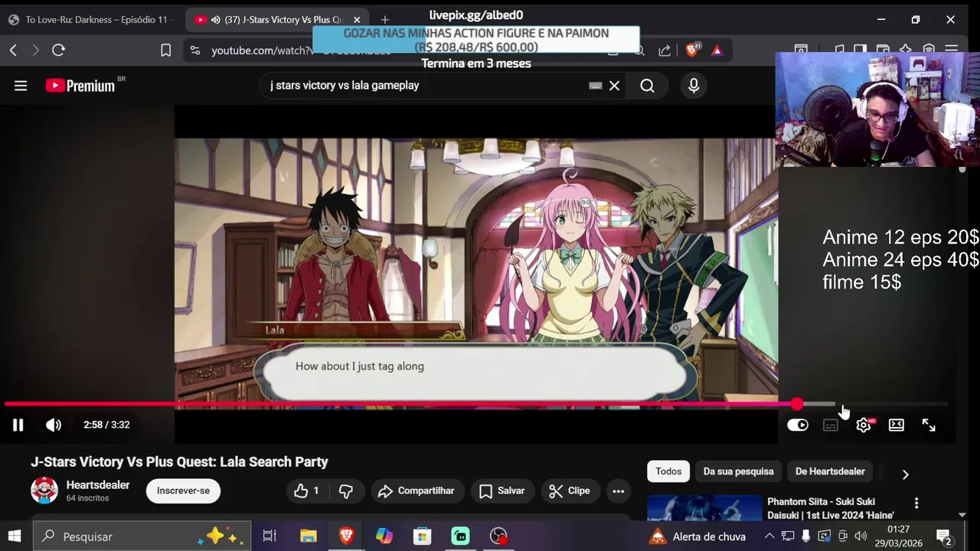Toggle the autoplay switch in the player
Viewport: 980px width, 551px height.
coord(798,425)
